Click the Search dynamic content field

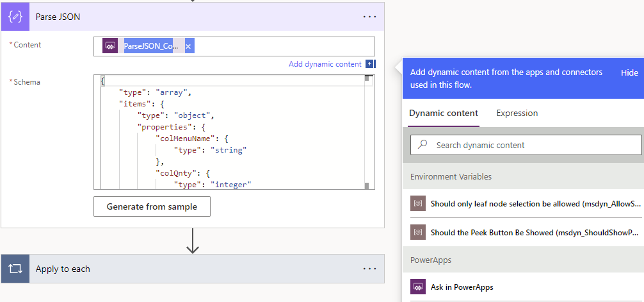526,145
